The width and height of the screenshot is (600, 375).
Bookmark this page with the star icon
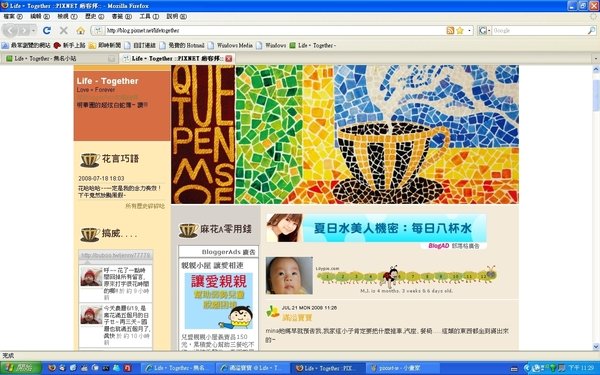point(460,30)
